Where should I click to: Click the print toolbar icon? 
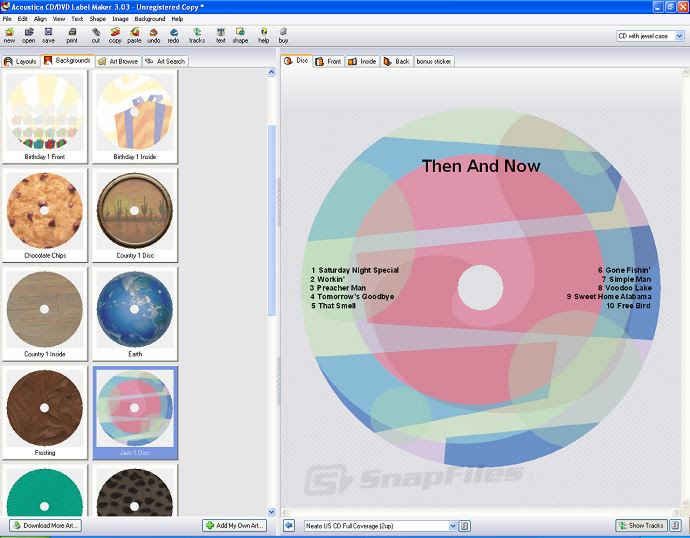[x=72, y=36]
